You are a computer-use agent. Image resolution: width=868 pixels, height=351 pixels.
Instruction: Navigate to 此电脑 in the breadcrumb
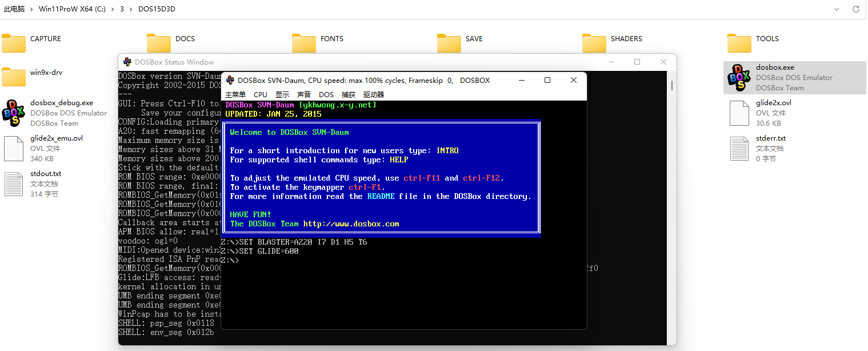pyautogui.click(x=14, y=9)
